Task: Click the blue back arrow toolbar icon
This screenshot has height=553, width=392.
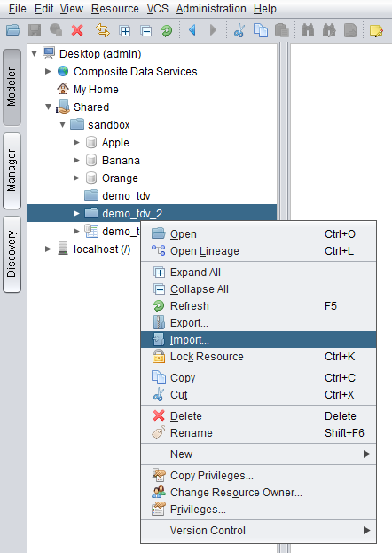Action: (x=192, y=30)
